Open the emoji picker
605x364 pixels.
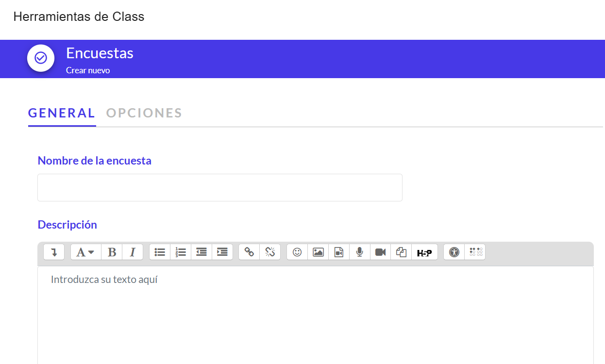pyautogui.click(x=297, y=252)
